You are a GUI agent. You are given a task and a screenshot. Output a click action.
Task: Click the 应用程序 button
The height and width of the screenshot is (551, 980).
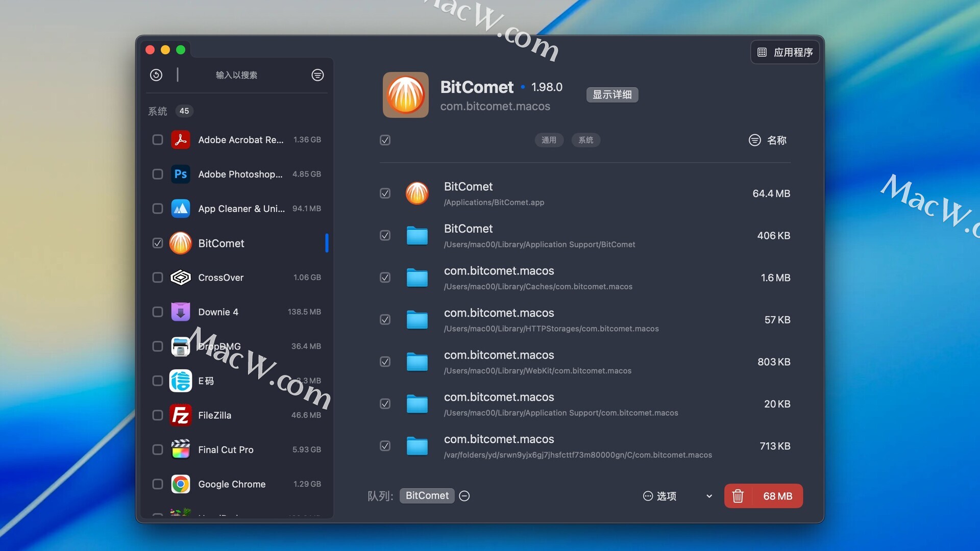(785, 52)
